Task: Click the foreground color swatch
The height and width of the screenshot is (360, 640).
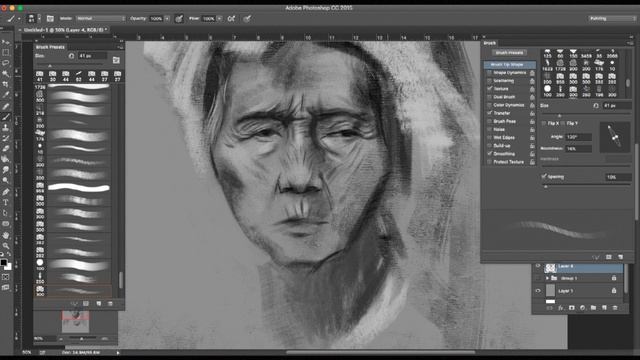Action: coord(4,262)
